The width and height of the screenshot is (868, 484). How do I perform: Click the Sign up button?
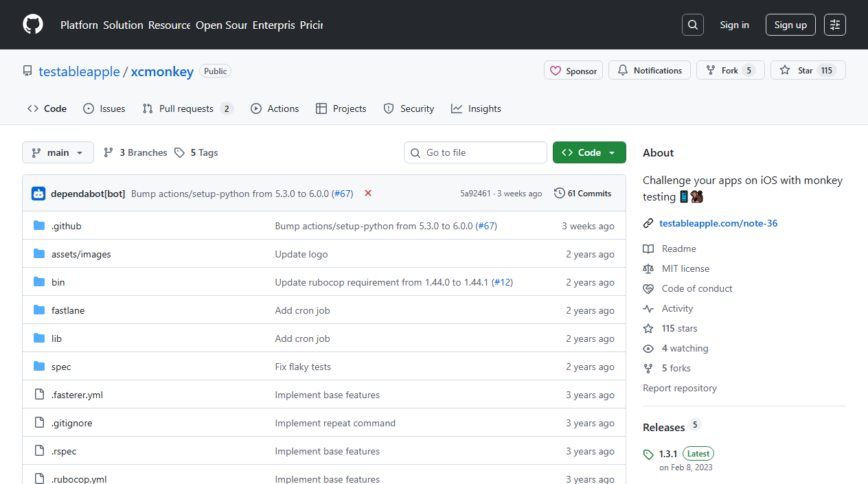790,25
